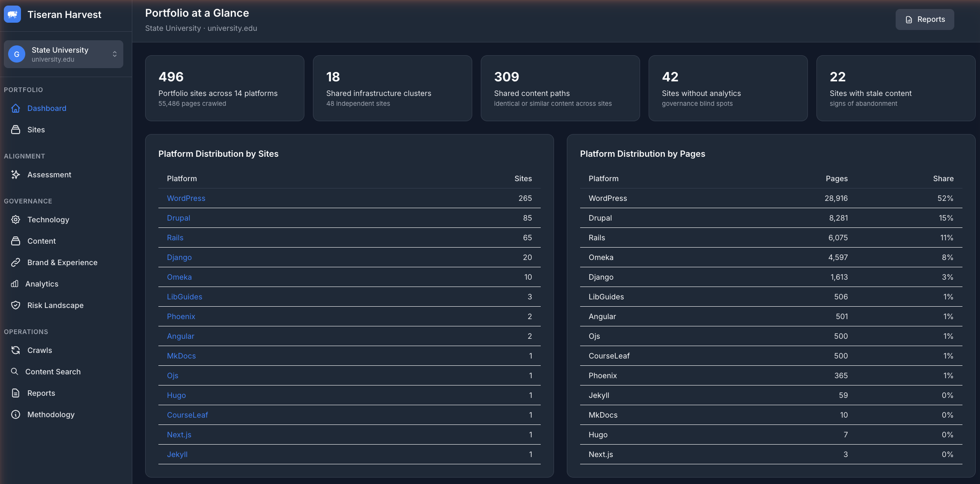The height and width of the screenshot is (484, 980).
Task: Click the Sites archive-box icon in sidebar
Action: point(15,129)
